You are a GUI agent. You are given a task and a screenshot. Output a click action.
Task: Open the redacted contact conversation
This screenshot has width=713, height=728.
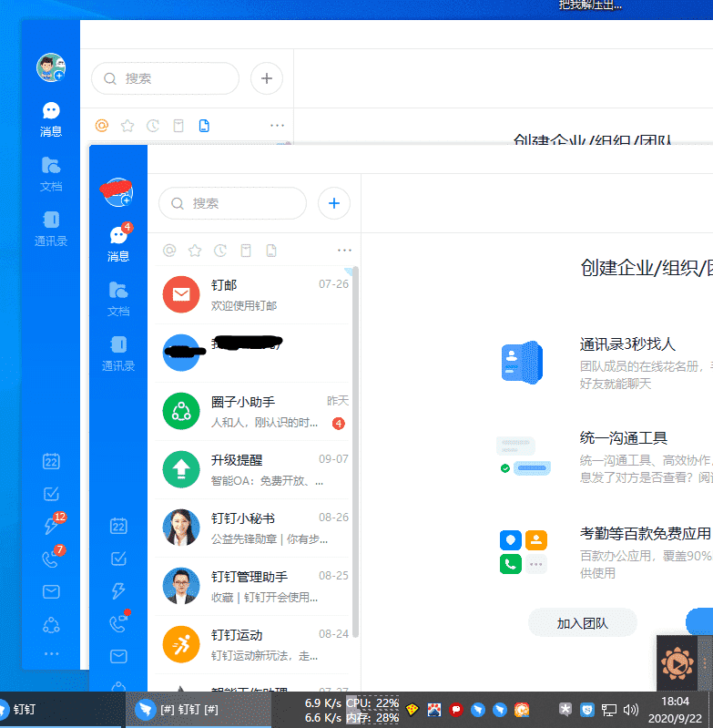pyautogui.click(x=253, y=353)
